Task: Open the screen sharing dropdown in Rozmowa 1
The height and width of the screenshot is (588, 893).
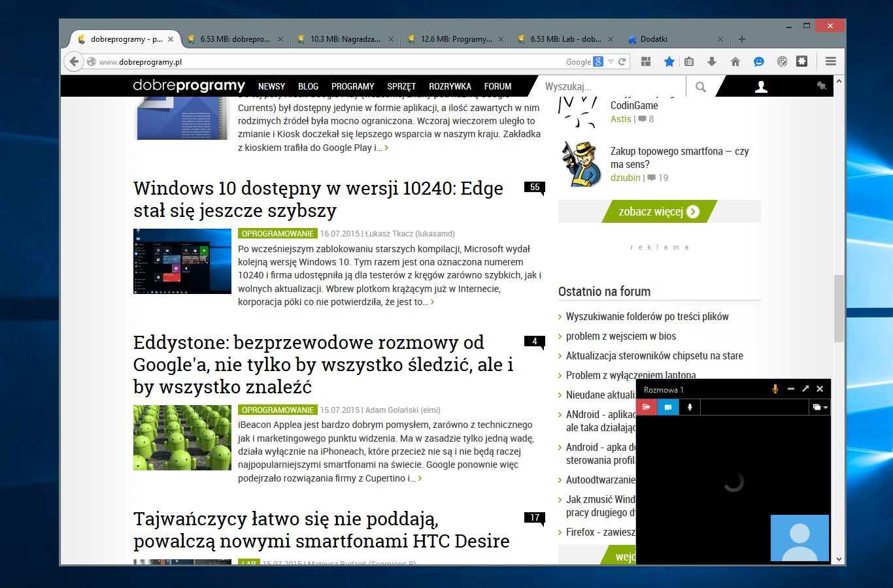Action: [820, 407]
